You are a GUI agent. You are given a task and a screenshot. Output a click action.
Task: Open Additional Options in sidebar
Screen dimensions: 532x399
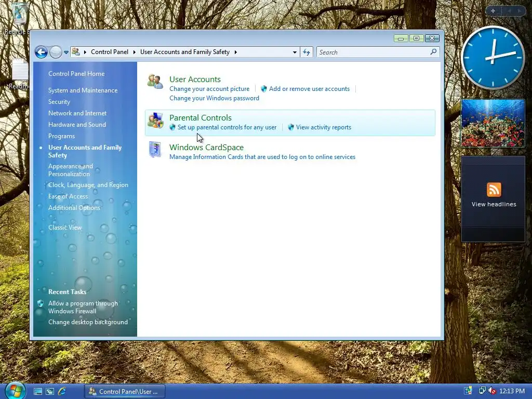pyautogui.click(x=74, y=208)
